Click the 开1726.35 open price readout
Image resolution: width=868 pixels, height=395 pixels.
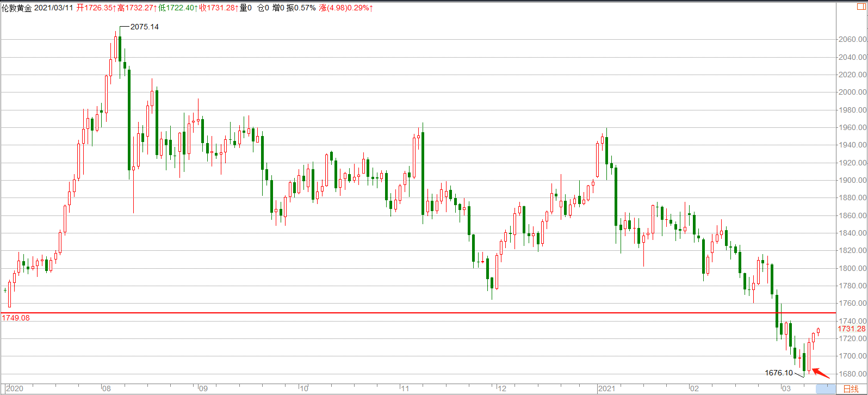tap(96, 8)
